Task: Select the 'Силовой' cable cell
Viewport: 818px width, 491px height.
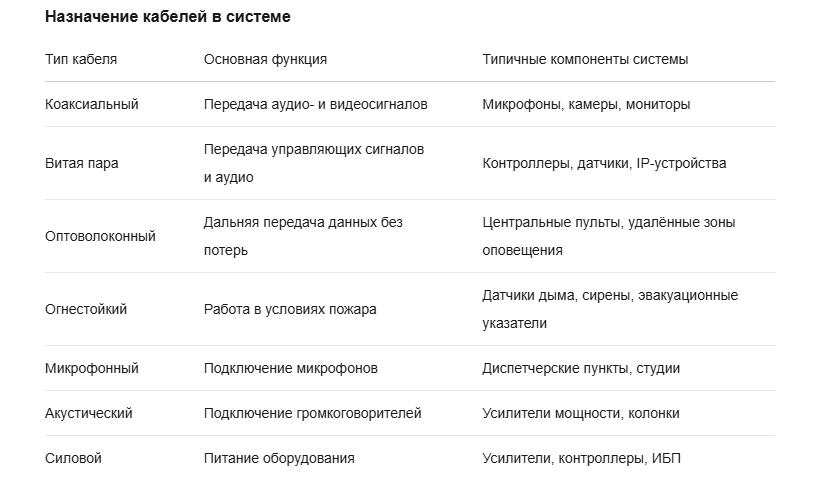Action: pyautogui.click(x=74, y=458)
